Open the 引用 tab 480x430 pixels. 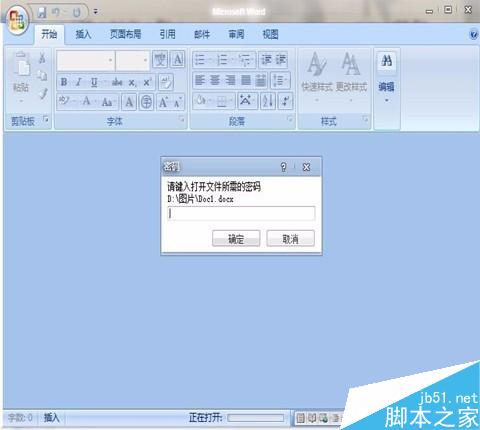click(x=167, y=34)
